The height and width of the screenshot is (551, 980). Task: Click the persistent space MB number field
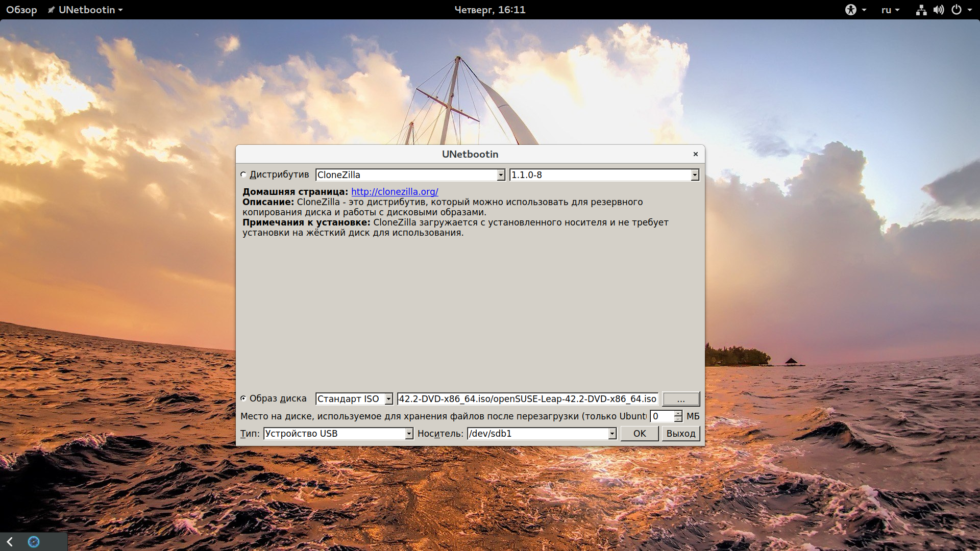(x=662, y=416)
